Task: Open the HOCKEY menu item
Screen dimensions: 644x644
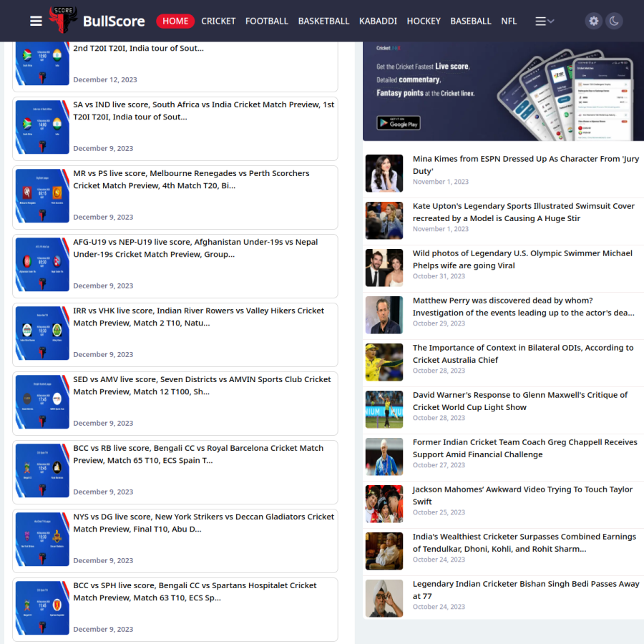Action: tap(424, 21)
